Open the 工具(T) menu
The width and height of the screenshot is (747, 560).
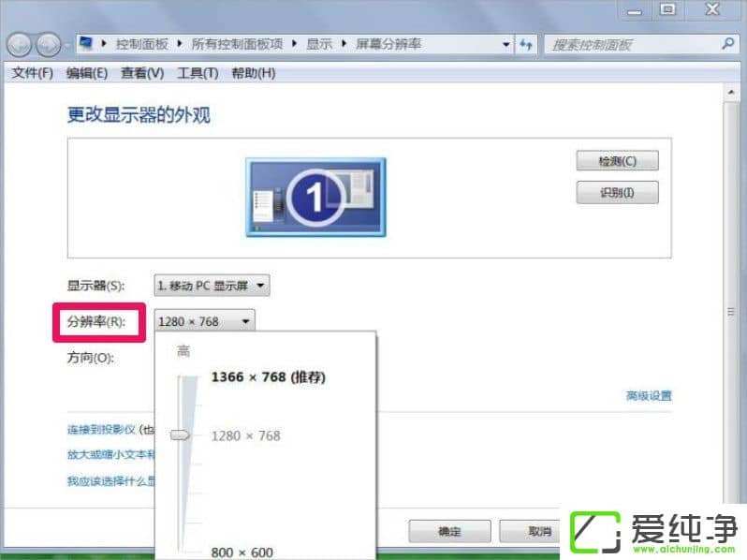(198, 73)
